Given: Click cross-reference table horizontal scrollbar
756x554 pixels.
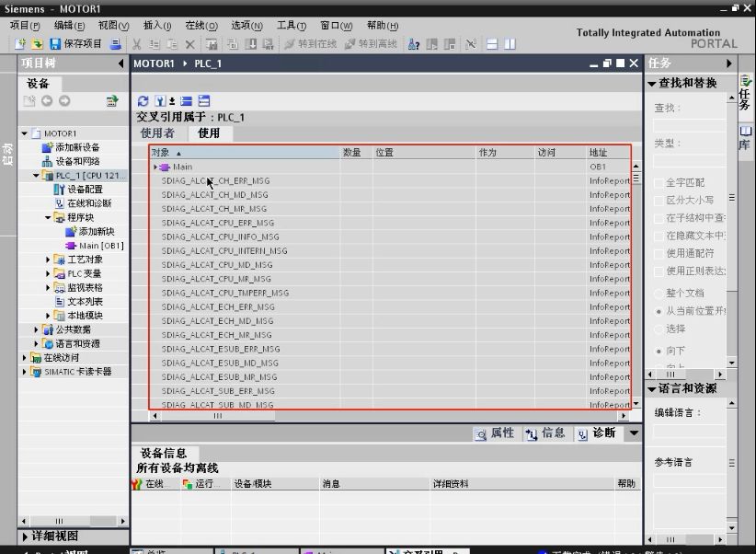Looking at the screenshot, I should click(x=389, y=416).
